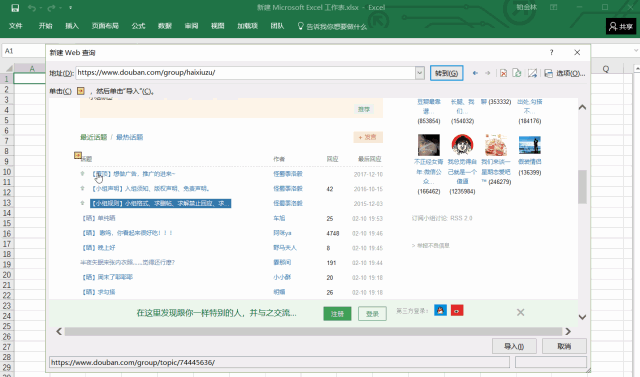Open the 【晒】单纯晒 topic link

tap(99, 218)
